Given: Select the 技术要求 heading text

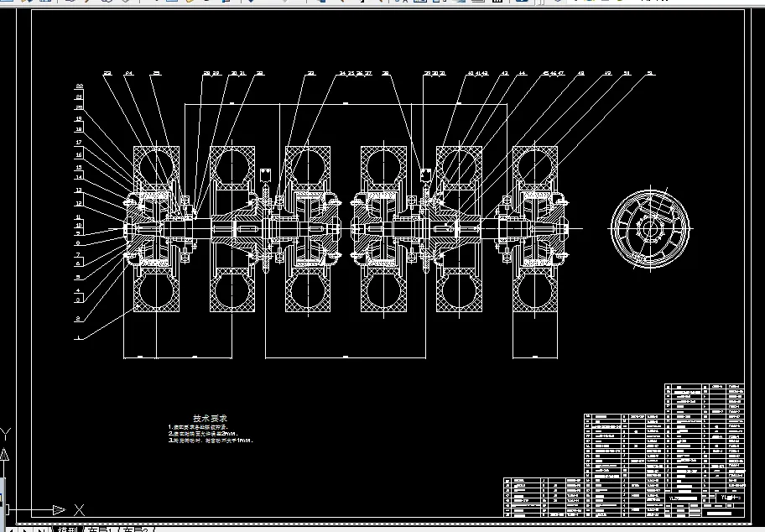Looking at the screenshot, I should tap(211, 418).
